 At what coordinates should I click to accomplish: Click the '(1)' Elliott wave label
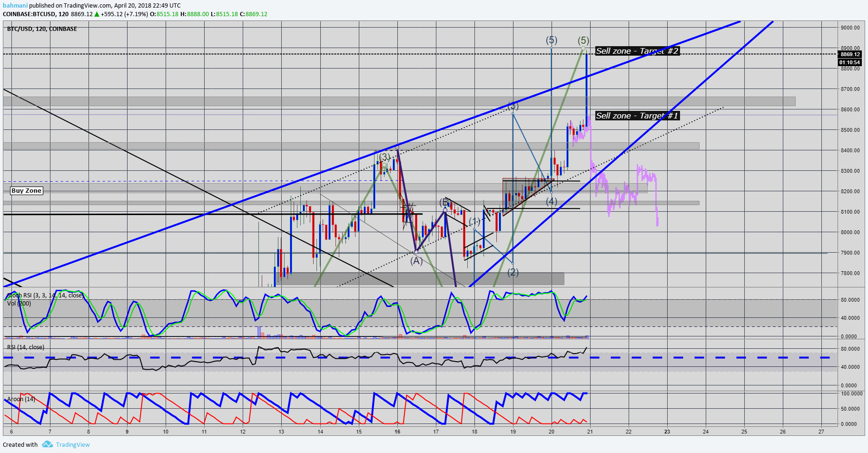click(x=474, y=222)
